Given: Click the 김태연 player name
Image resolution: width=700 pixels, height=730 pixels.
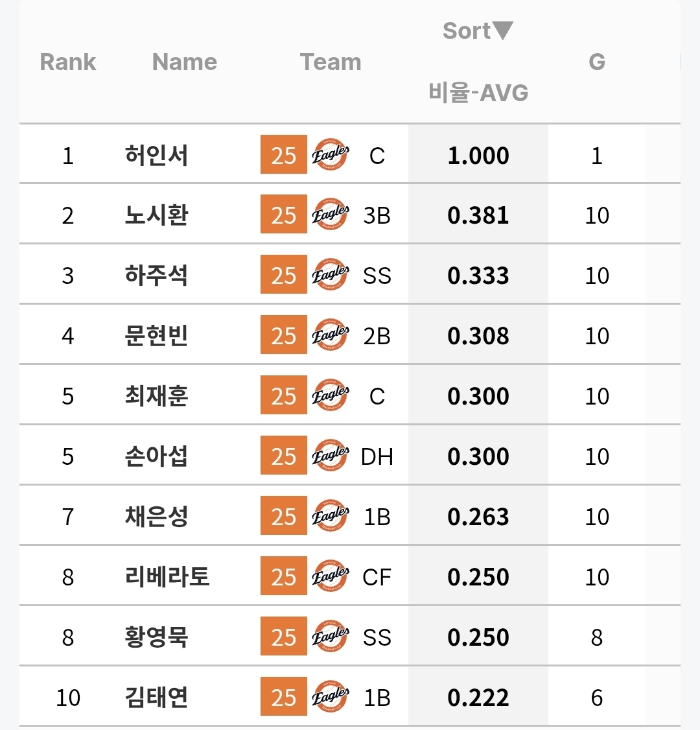Looking at the screenshot, I should 157,698.
